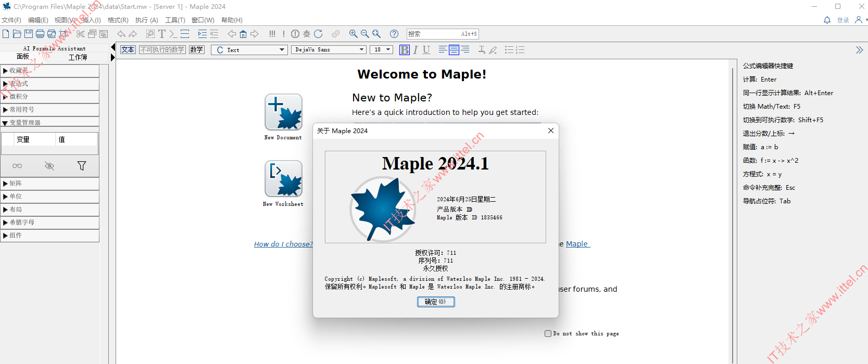Zoom out with the minus magnifier
This screenshot has width=868, height=364.
pos(365,34)
